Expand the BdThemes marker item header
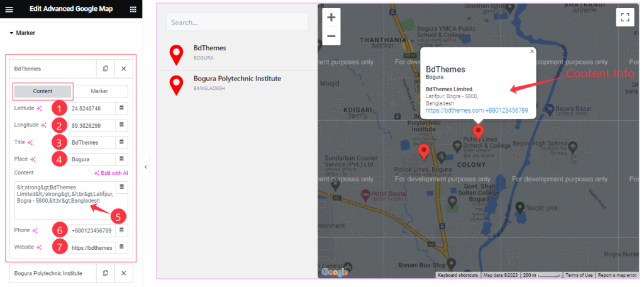Viewport: 644px width, 287px height. 53,69
